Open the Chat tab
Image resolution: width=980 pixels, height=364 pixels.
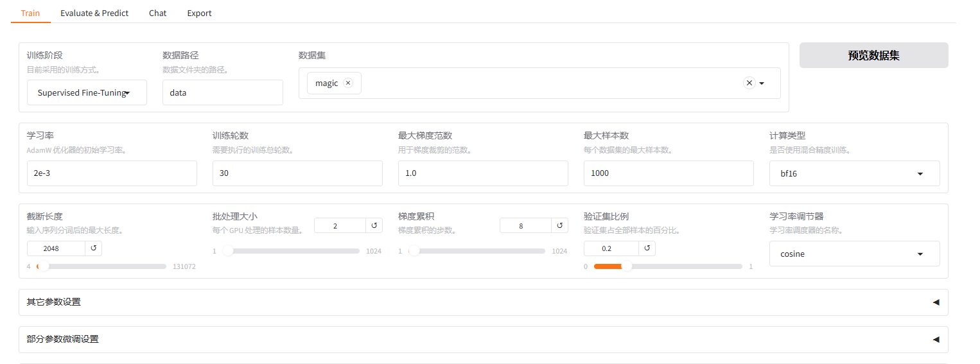pyautogui.click(x=157, y=13)
